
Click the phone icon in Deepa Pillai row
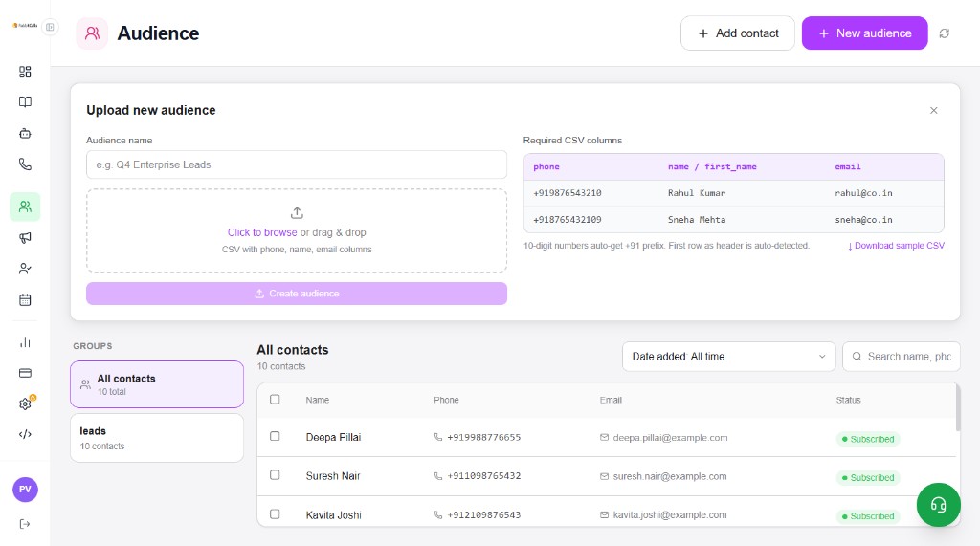click(438, 437)
